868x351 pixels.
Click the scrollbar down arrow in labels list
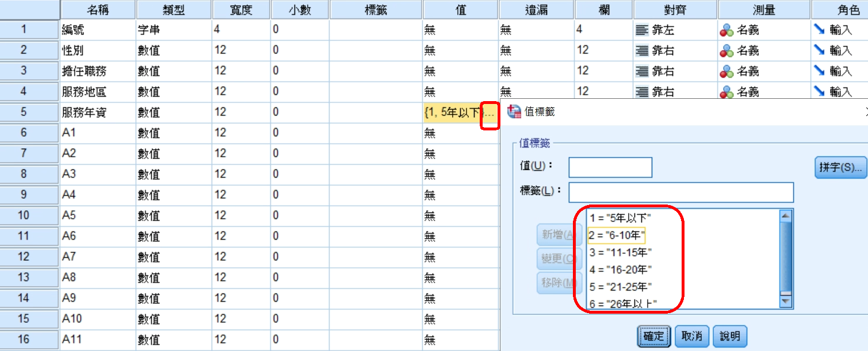[785, 302]
